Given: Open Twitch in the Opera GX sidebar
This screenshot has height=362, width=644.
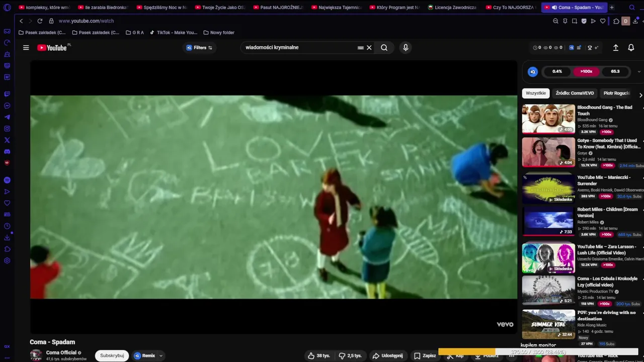Looking at the screenshot, I should click(7, 94).
